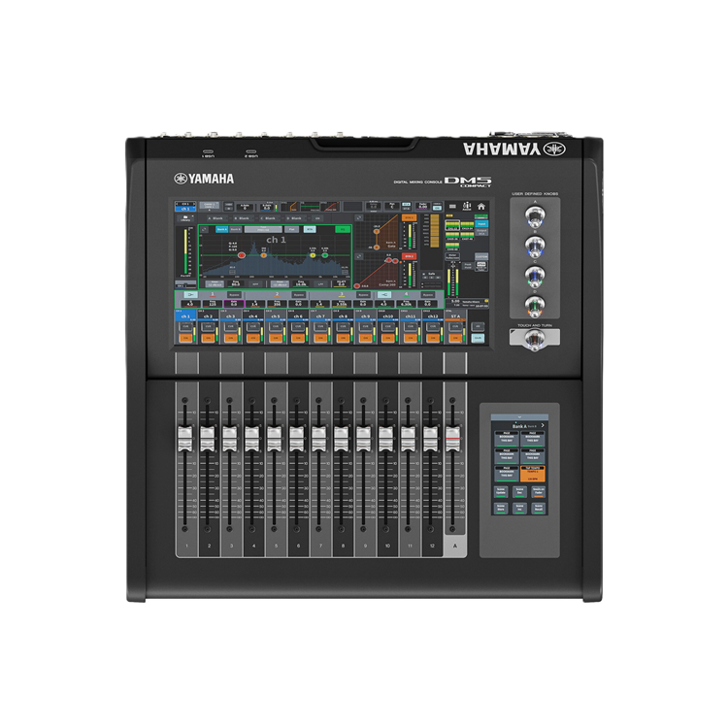
Task: Toggle the HPF filter button
Action: pos(255,284)
